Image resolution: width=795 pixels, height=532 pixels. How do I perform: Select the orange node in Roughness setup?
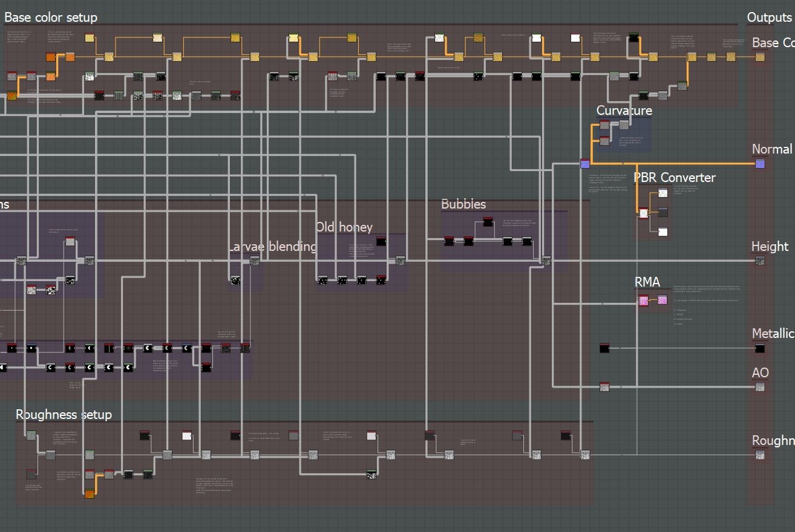(90, 494)
